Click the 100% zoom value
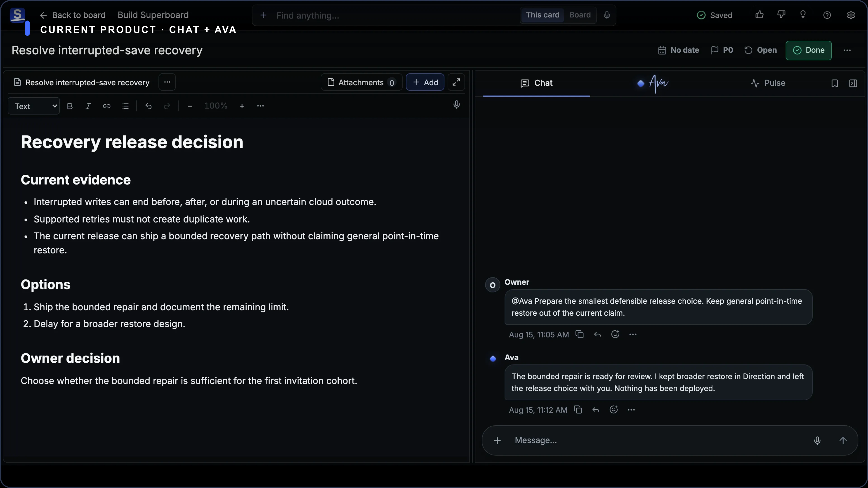The image size is (868, 488). coord(216,106)
